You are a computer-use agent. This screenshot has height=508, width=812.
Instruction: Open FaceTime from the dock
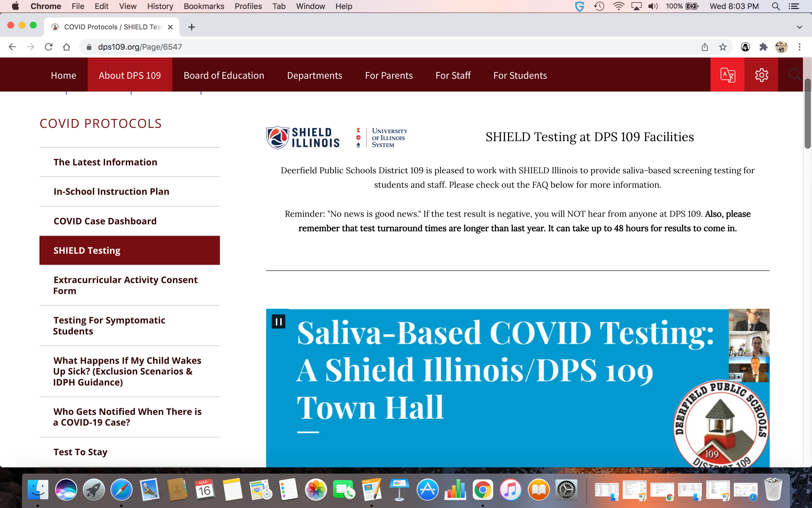click(344, 490)
